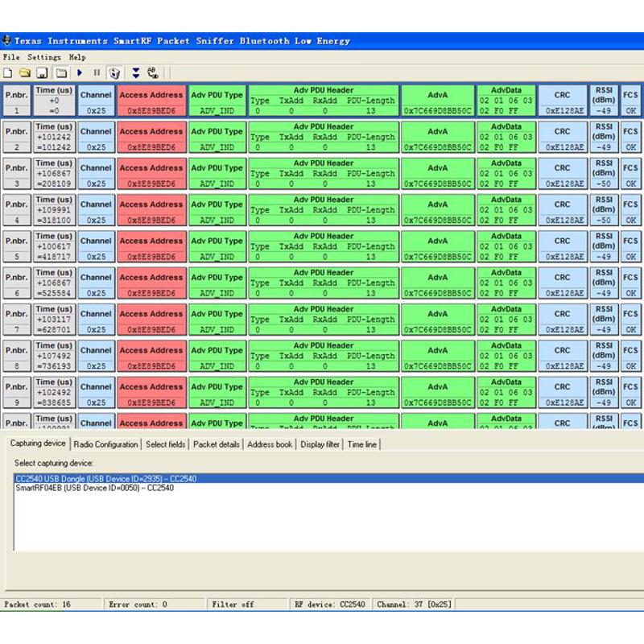This screenshot has width=644, height=644.
Task: Click the fourth toolbar folder-window icon
Action: coord(61,73)
